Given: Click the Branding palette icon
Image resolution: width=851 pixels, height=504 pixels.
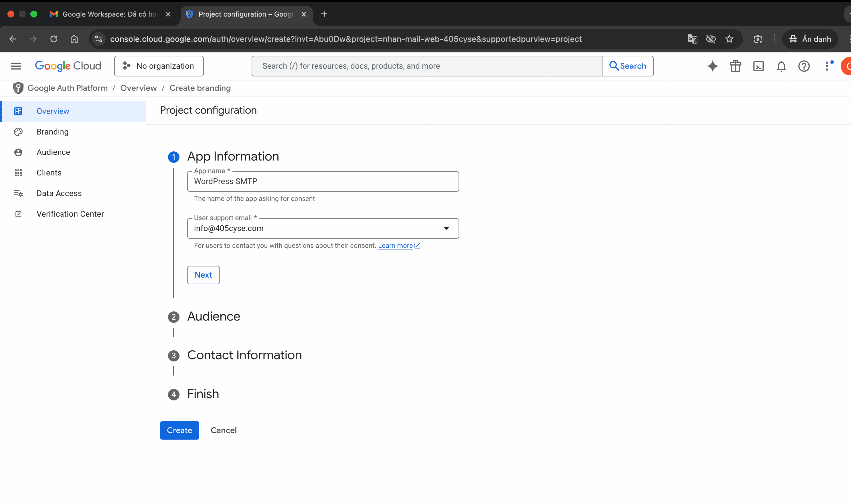Looking at the screenshot, I should click(x=18, y=132).
